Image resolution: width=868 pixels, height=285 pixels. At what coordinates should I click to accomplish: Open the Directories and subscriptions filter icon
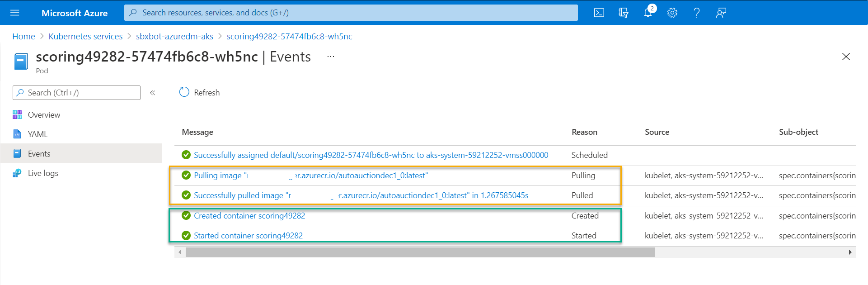click(624, 13)
